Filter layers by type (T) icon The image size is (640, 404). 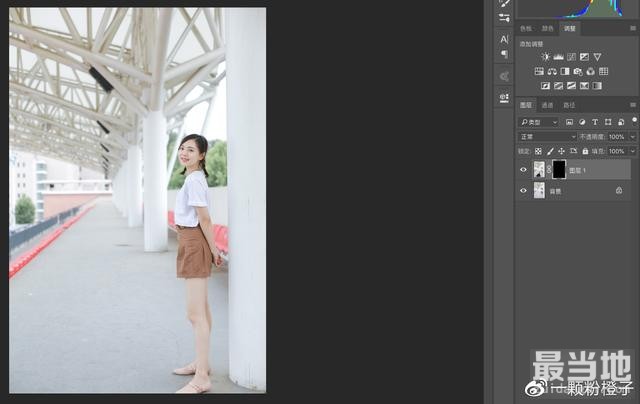(x=595, y=122)
